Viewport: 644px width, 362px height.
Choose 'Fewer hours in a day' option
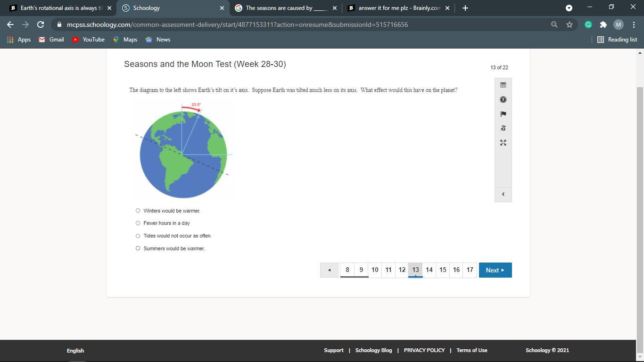(138, 223)
